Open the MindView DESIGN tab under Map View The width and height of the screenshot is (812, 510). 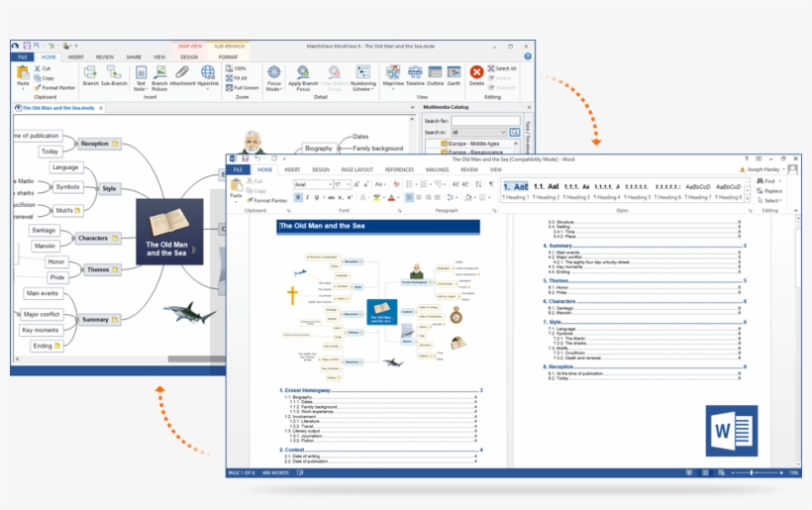[189, 57]
